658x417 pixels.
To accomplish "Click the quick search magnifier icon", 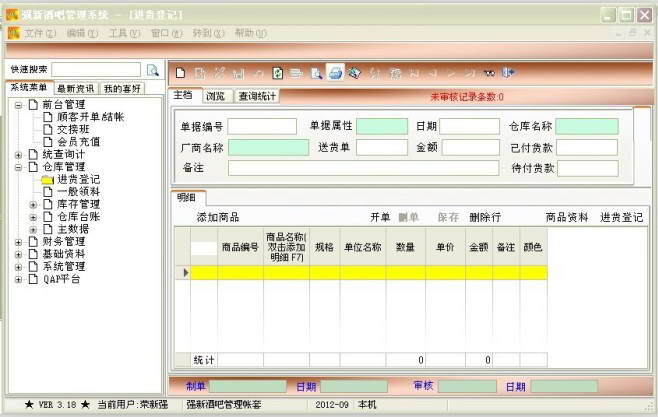I will tap(153, 70).
